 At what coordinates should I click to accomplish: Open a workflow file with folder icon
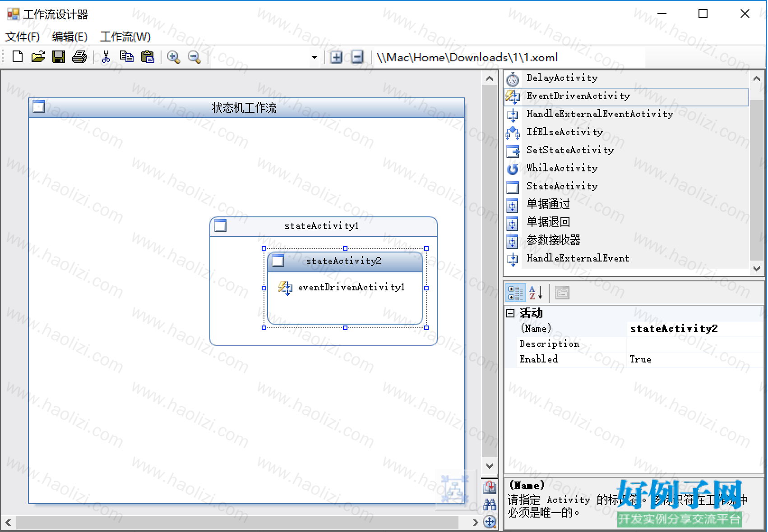(x=38, y=57)
